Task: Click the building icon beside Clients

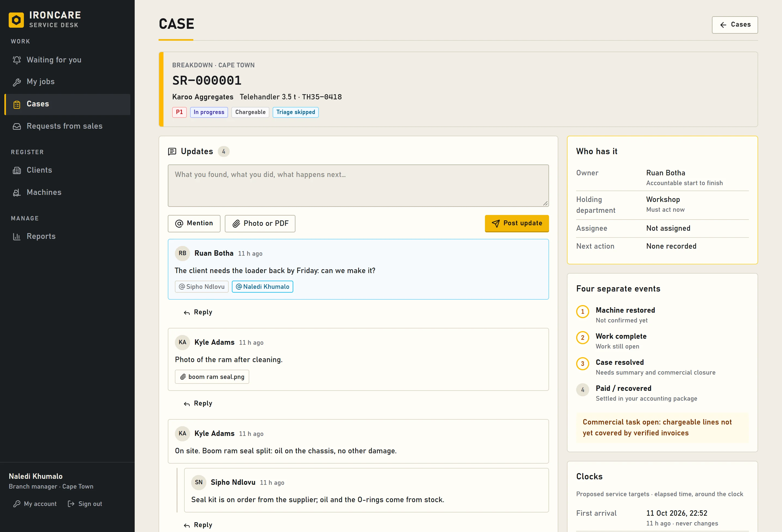Action: click(x=17, y=170)
